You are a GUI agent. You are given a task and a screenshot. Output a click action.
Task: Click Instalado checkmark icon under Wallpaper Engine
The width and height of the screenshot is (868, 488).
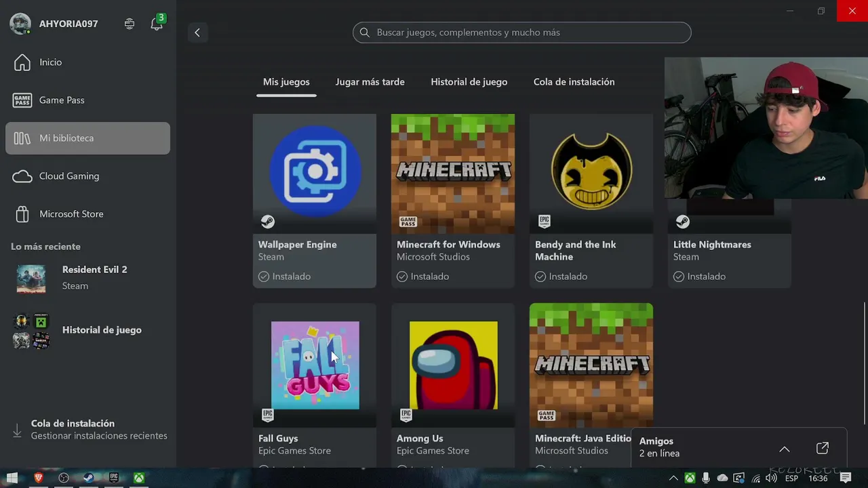(264, 277)
